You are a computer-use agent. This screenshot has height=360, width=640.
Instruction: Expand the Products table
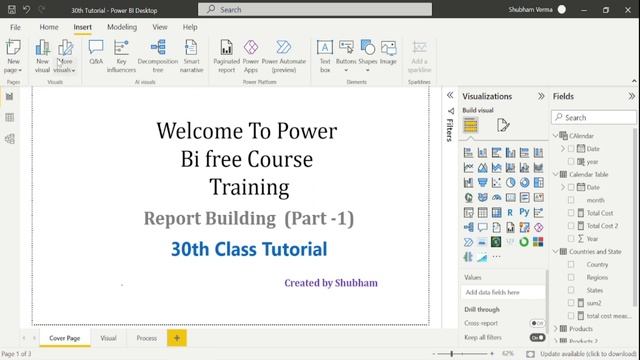point(556,329)
